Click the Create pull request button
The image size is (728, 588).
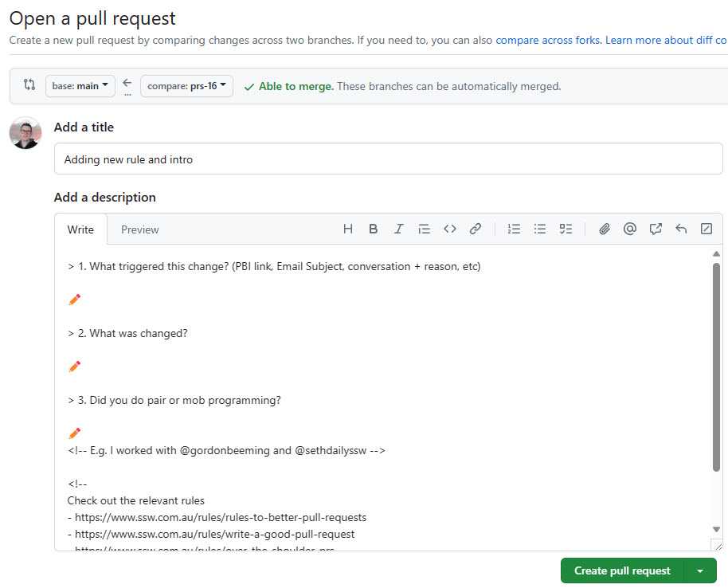pos(622,570)
